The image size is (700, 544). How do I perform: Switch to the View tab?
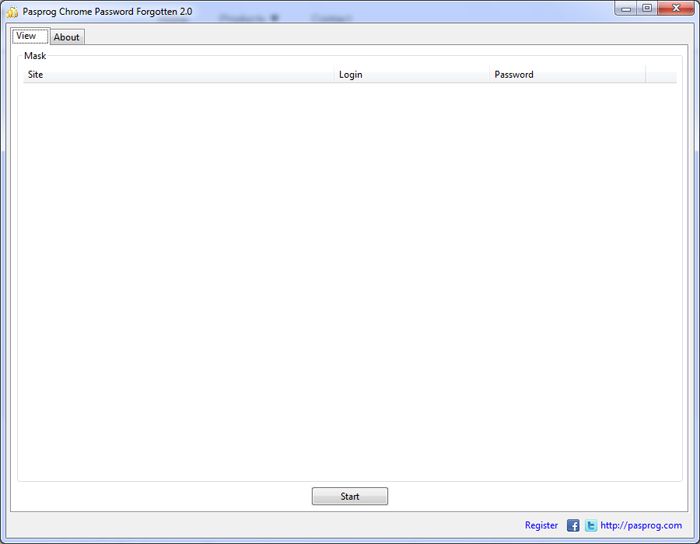tap(30, 36)
